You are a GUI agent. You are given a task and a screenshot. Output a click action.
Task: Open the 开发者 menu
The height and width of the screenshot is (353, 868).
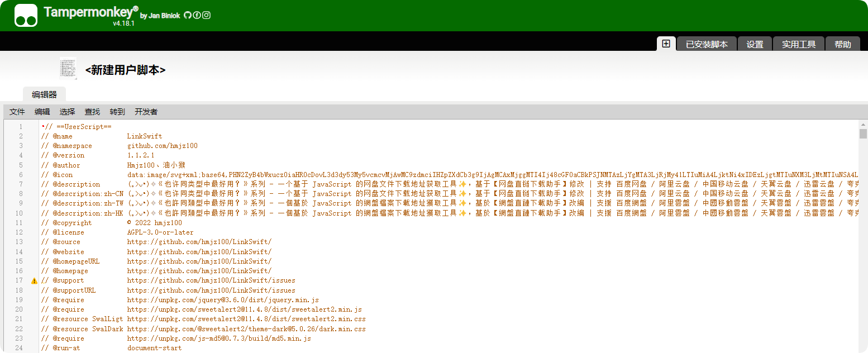pyautogui.click(x=146, y=112)
